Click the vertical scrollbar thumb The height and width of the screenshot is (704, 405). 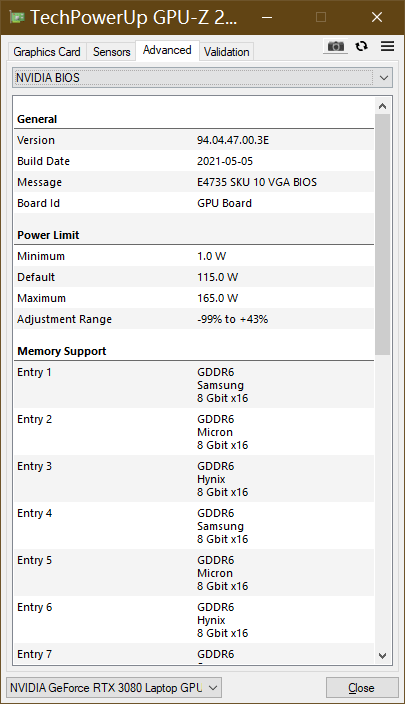click(383, 234)
